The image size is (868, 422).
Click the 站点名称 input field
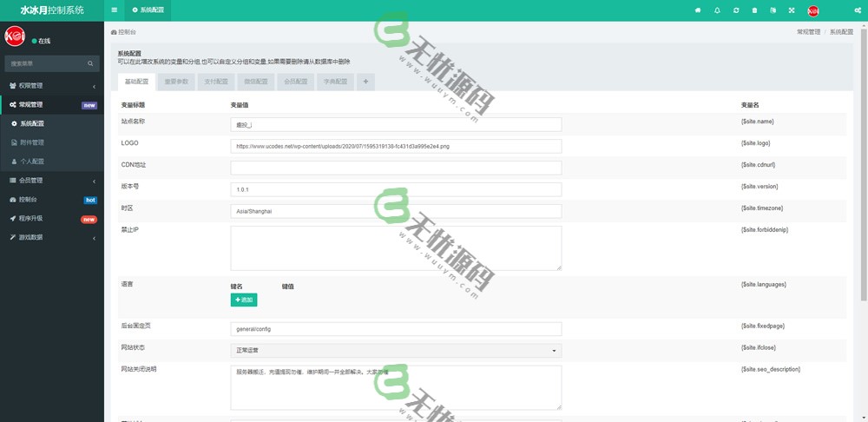pos(396,124)
